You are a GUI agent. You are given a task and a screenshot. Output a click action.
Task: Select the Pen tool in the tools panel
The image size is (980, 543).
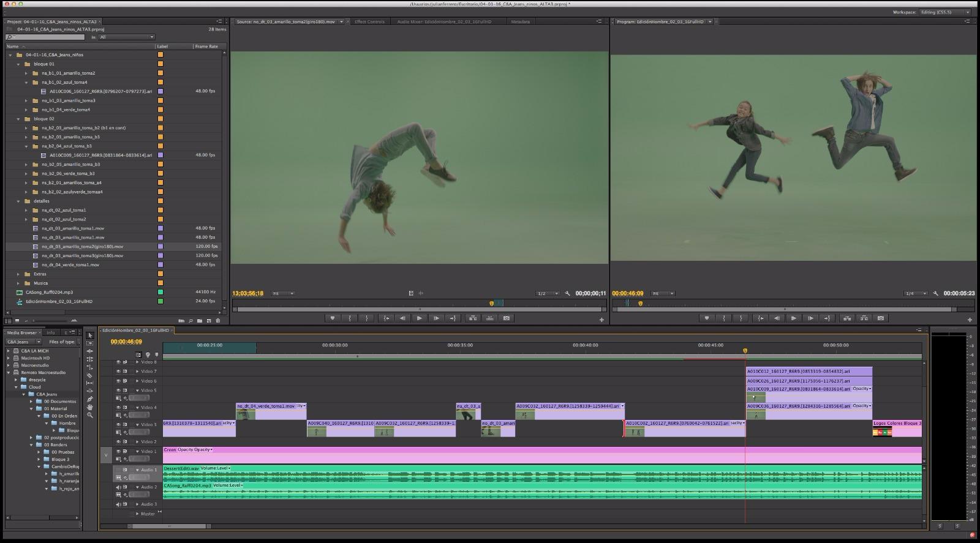90,399
